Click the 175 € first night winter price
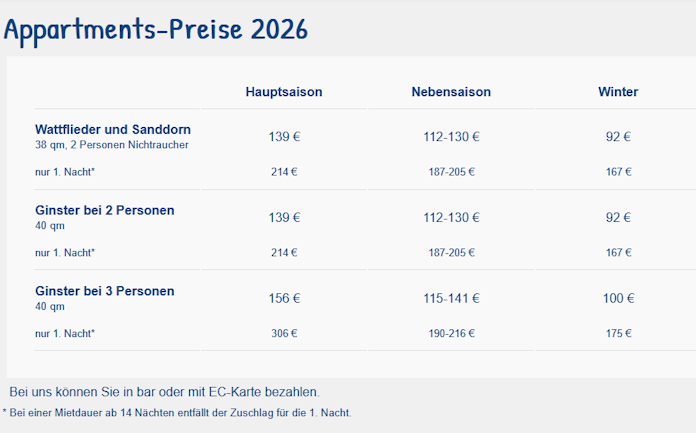This screenshot has width=696, height=433. click(x=618, y=333)
